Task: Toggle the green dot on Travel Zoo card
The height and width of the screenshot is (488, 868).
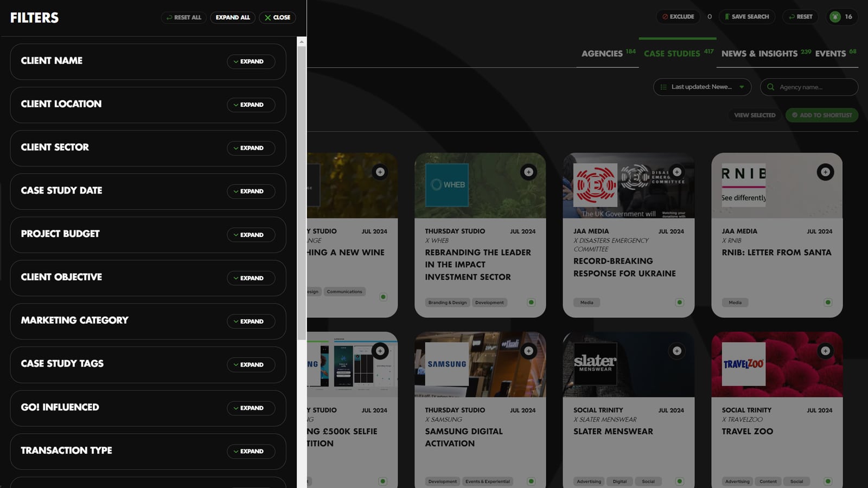Action: [x=828, y=481]
